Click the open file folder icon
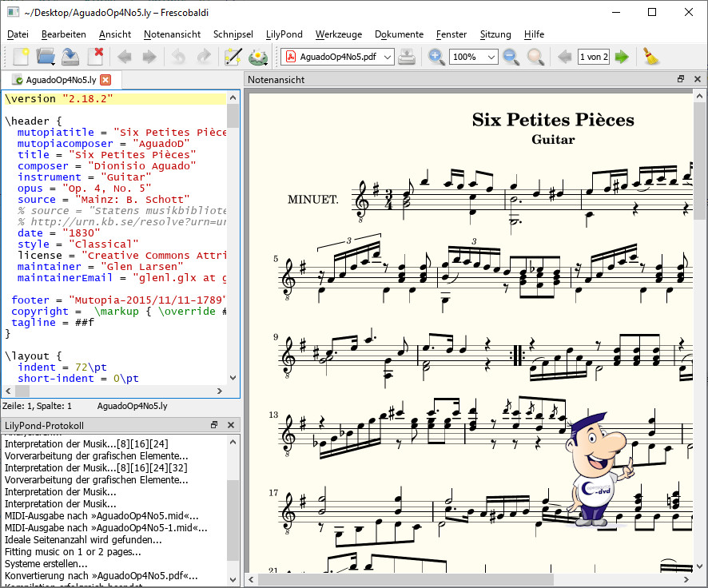The height and width of the screenshot is (588, 708). point(46,57)
